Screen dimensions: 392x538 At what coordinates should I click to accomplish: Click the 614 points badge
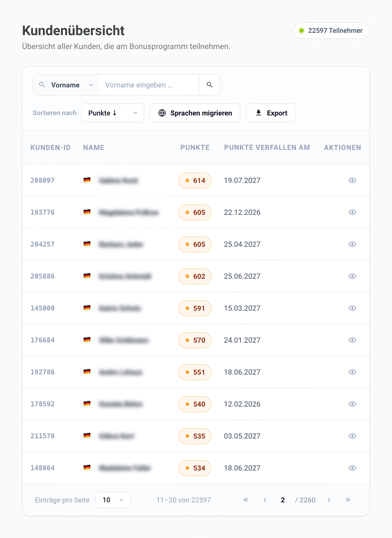tap(195, 180)
